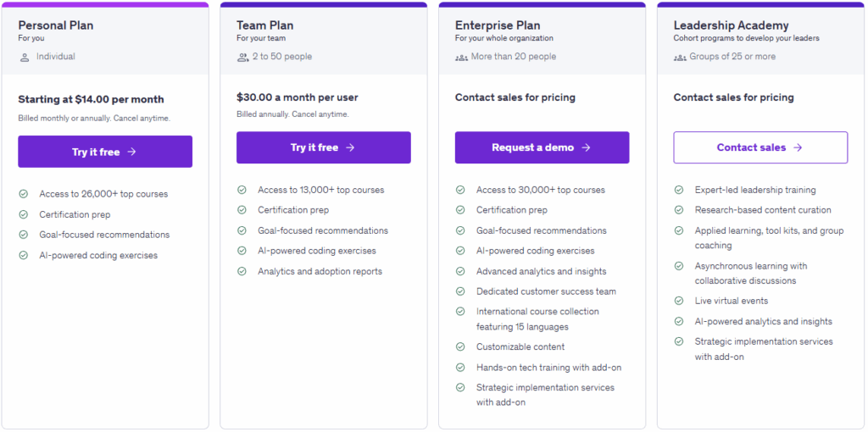The height and width of the screenshot is (432, 868).
Task: Request a demo for the Enterprise Plan
Action: (542, 147)
